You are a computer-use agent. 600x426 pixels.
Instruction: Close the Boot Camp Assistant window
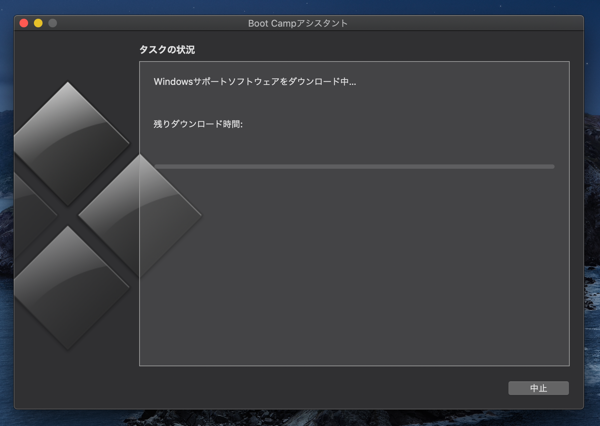pyautogui.click(x=24, y=23)
